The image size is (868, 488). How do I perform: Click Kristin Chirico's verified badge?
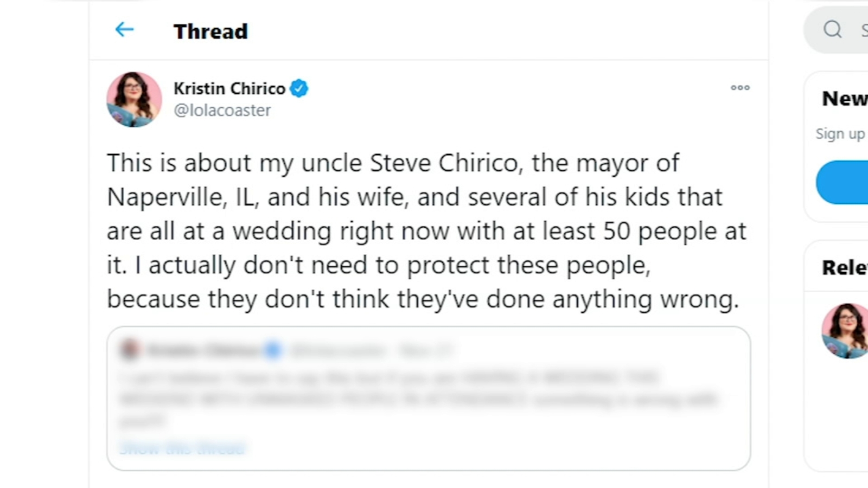pyautogui.click(x=299, y=88)
